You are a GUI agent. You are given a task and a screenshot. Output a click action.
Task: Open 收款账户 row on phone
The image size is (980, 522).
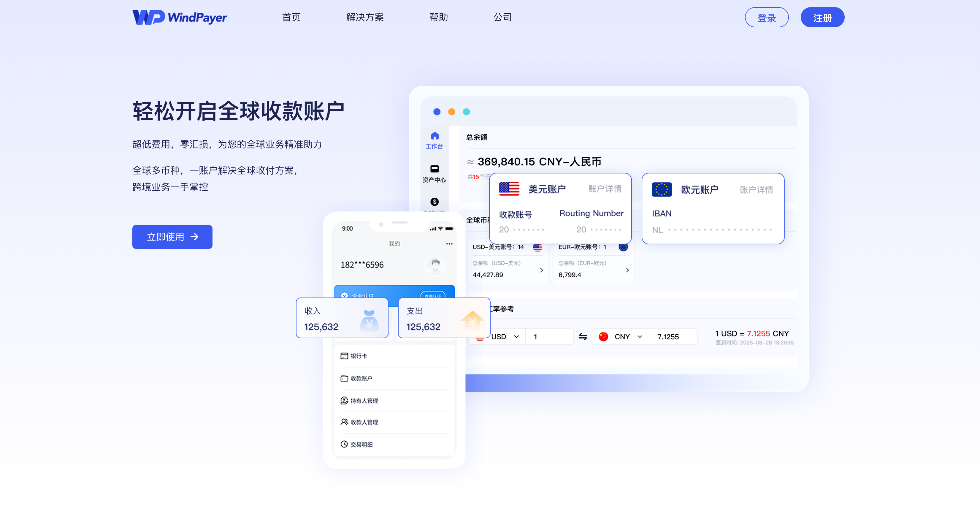(394, 378)
